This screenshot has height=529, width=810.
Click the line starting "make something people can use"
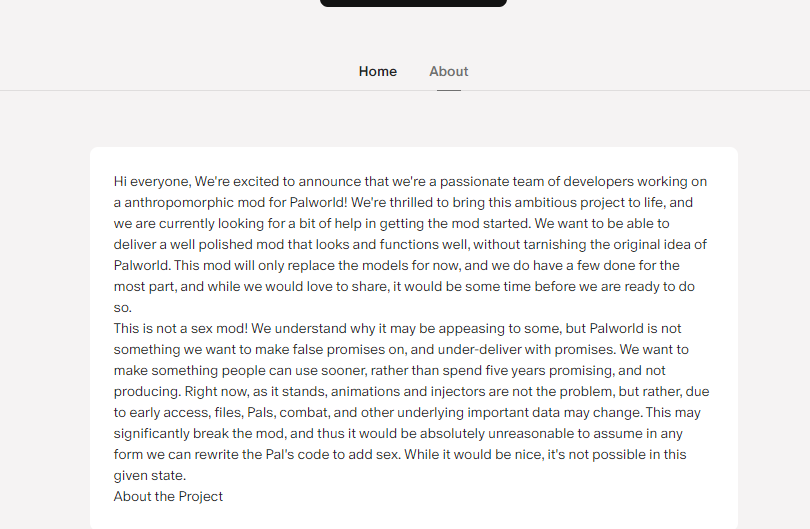click(x=390, y=370)
